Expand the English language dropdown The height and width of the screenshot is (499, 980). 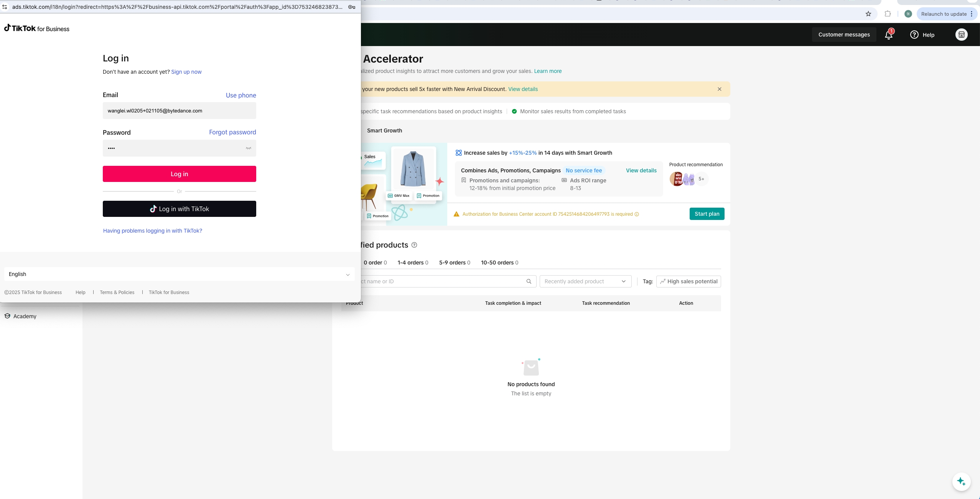point(179,274)
